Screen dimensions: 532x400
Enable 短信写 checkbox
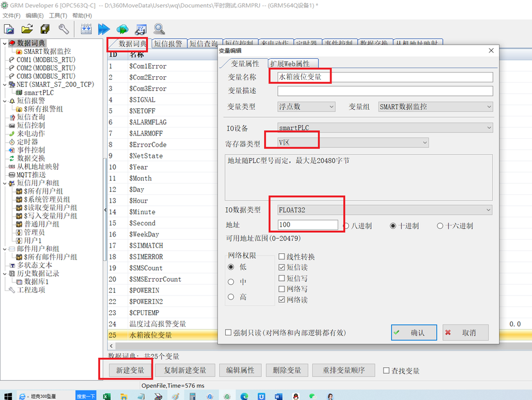pos(281,278)
